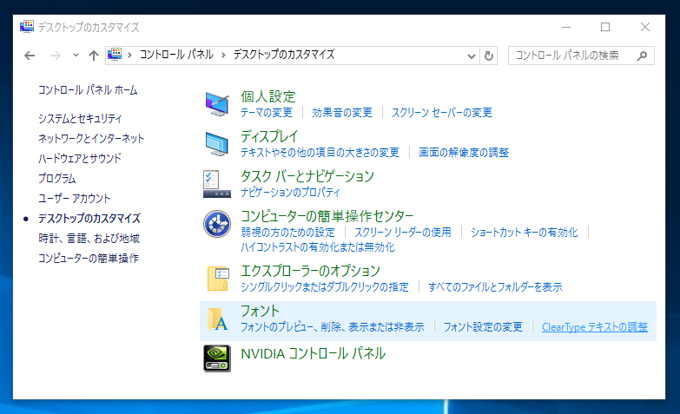
Task: Click テキストやその他の項目の大きさの変更 link
Action: pyautogui.click(x=320, y=153)
